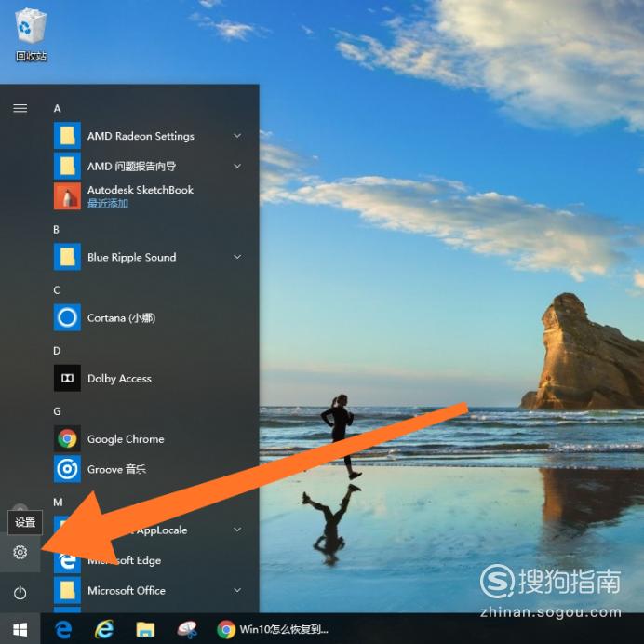Switch to Chrome window Win10怎么恢复到...

pos(273,629)
